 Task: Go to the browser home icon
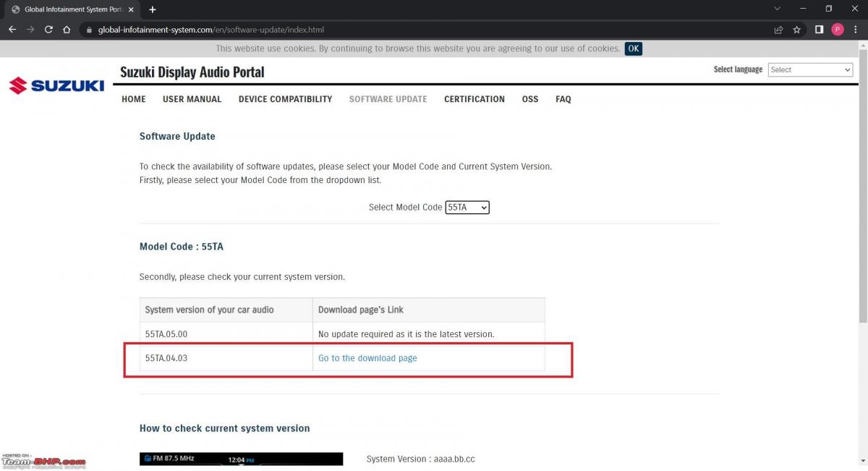pyautogui.click(x=67, y=30)
